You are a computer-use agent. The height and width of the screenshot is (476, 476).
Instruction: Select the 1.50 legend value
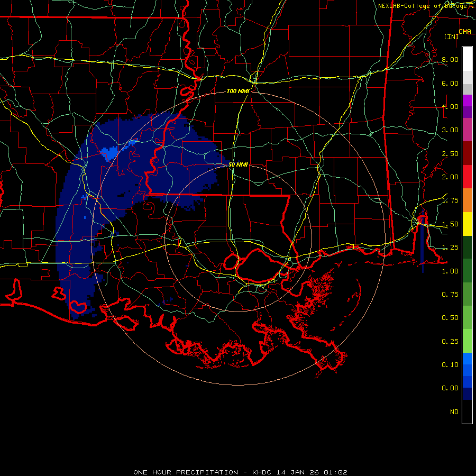click(450, 224)
